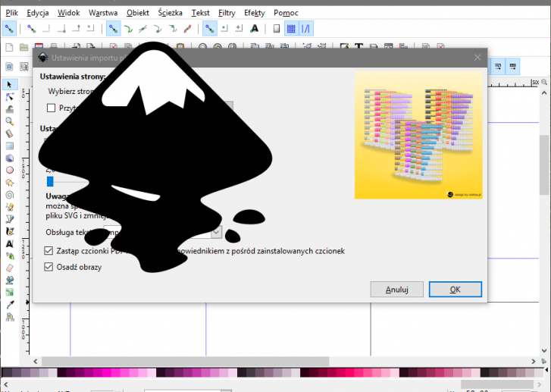This screenshot has height=392, width=551.
Task: Toggle snap bounding boxes button
Action: 32,29
